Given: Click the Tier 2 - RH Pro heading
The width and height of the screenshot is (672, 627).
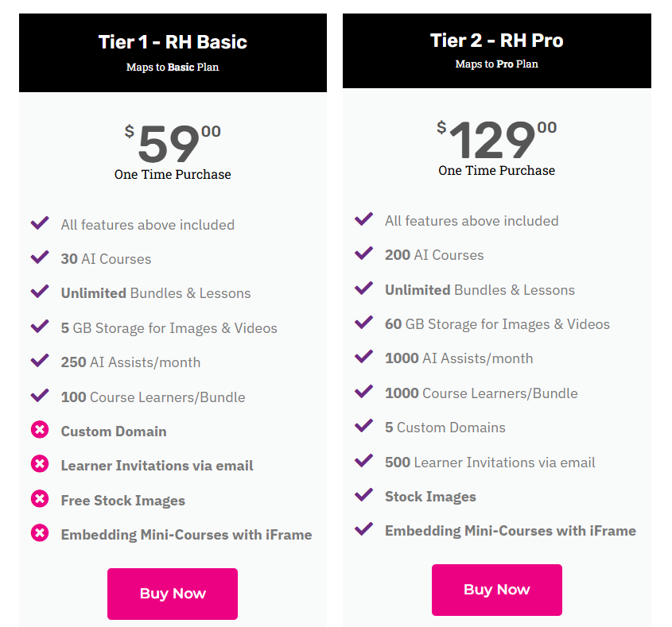Looking at the screenshot, I should click(x=497, y=41).
